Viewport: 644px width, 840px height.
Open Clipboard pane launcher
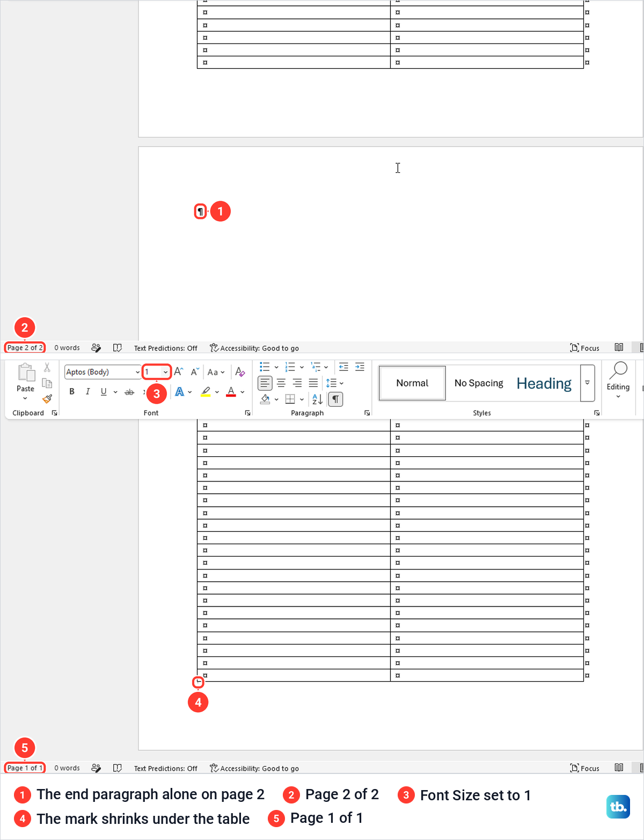tap(54, 413)
